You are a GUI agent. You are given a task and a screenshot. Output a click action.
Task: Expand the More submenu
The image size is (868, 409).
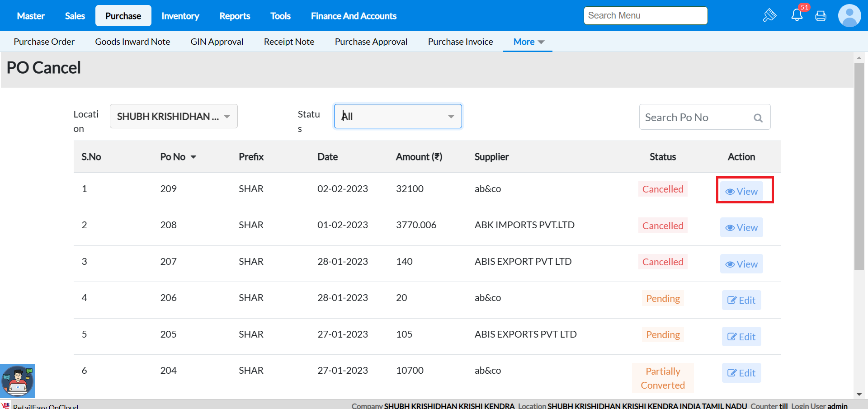[528, 42]
